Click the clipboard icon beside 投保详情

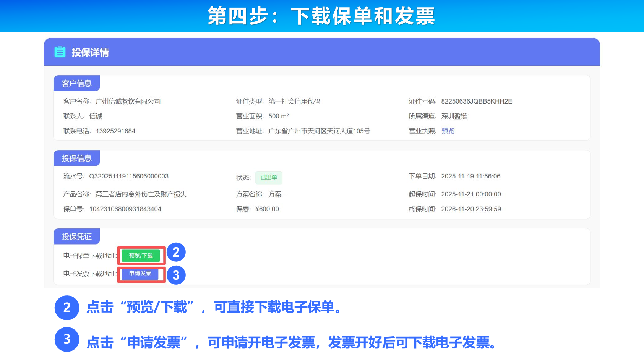[x=60, y=52]
